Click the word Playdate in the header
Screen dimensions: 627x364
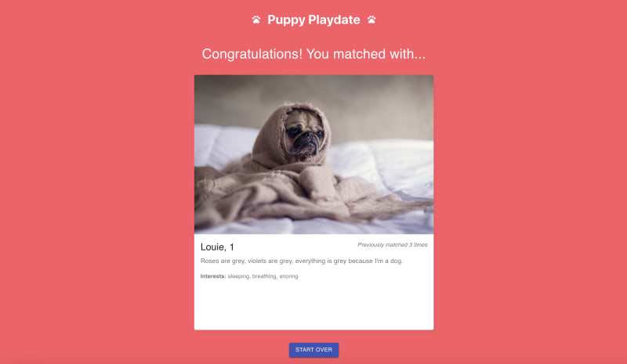point(334,20)
